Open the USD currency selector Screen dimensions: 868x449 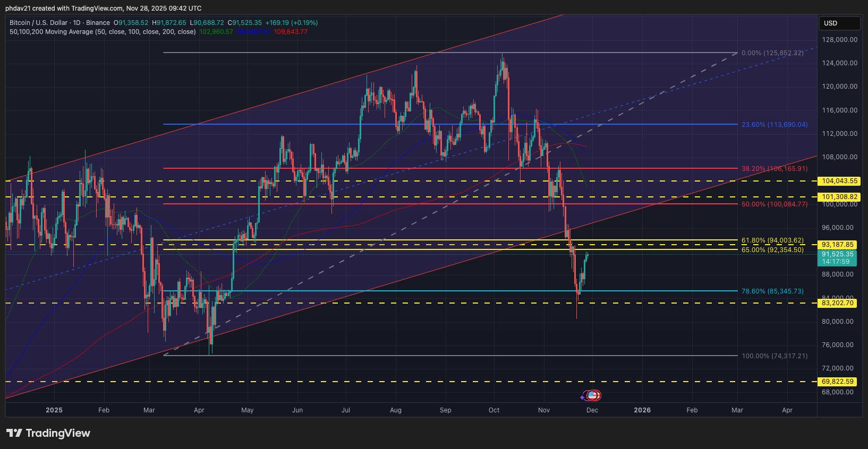point(839,23)
